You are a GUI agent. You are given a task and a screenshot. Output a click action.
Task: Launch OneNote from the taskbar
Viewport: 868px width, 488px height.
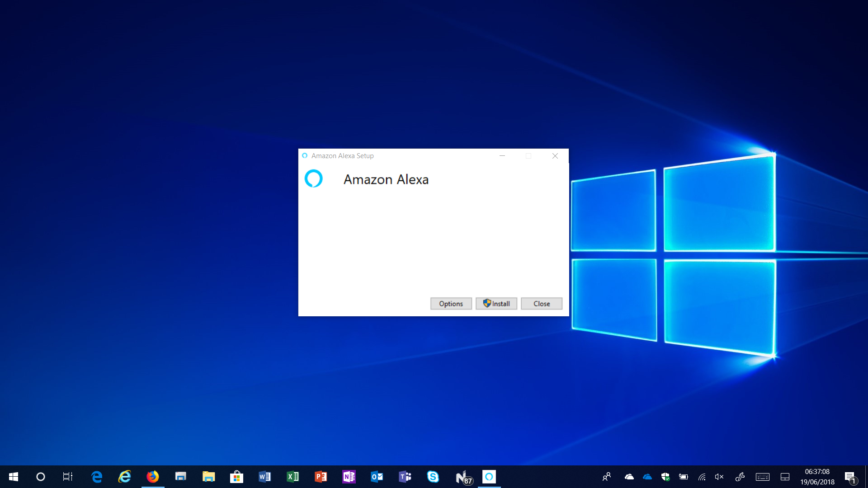tap(349, 477)
